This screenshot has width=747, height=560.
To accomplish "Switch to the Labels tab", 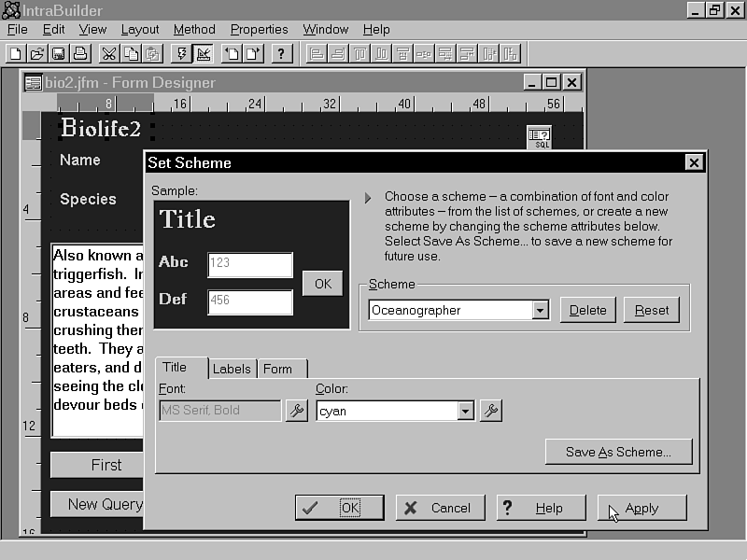I will tap(232, 369).
